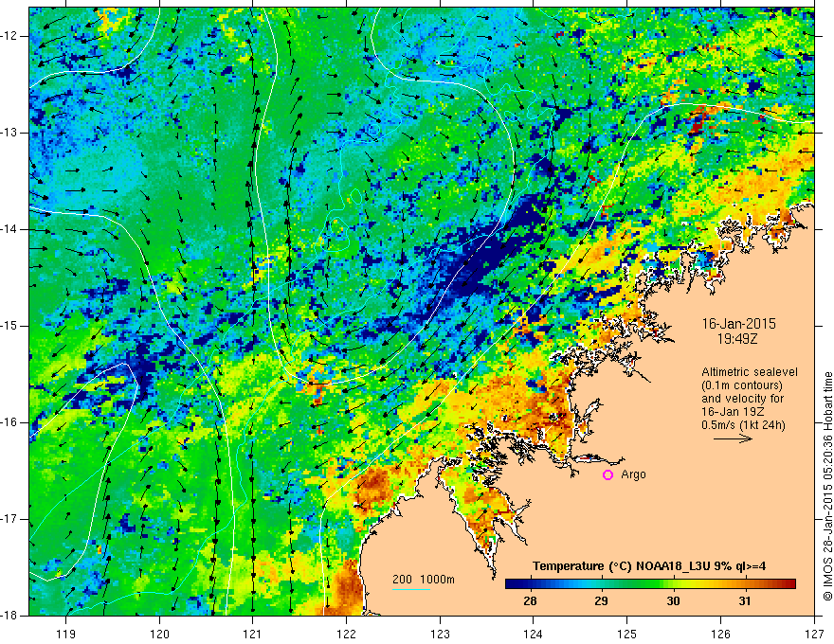Click longitude label '127' on the axis

click(814, 634)
